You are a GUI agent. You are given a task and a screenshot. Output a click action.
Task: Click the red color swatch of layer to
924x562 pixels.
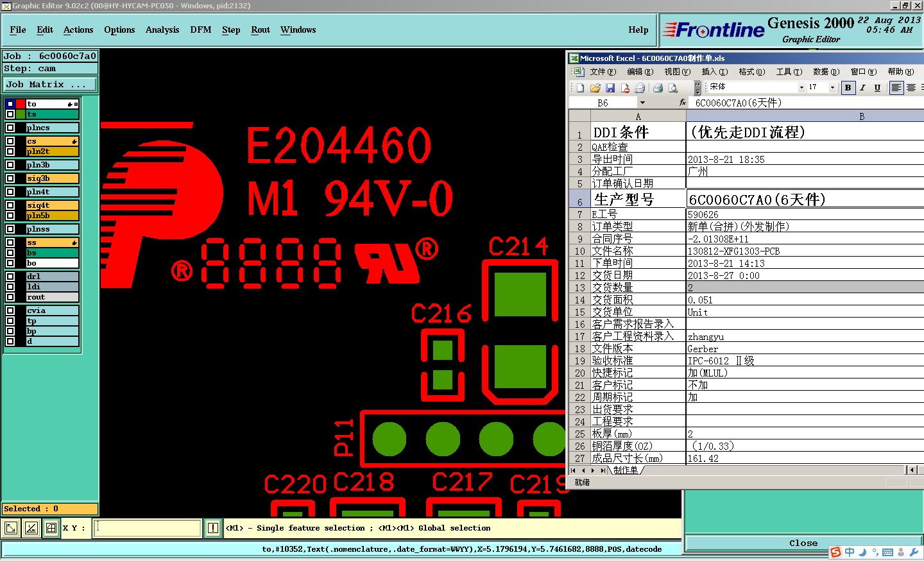pos(21,104)
